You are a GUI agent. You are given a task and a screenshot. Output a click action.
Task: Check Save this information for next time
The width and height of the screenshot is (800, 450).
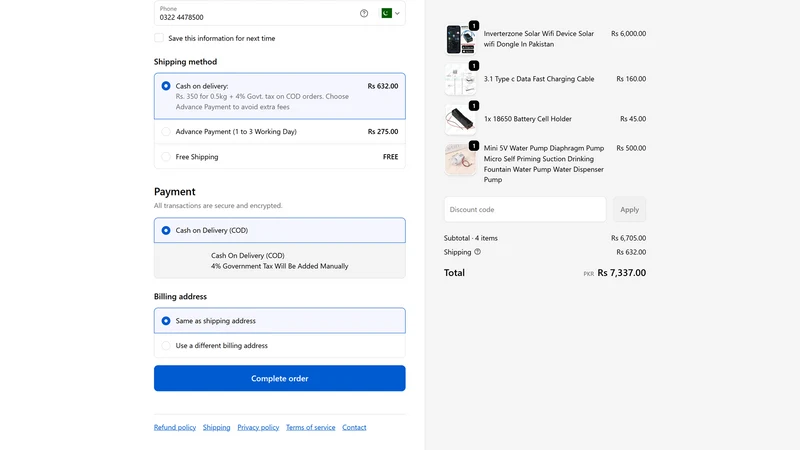coord(159,38)
